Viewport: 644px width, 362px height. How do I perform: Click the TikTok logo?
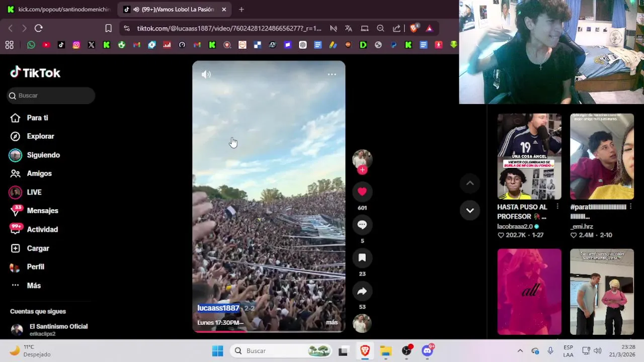tap(35, 73)
